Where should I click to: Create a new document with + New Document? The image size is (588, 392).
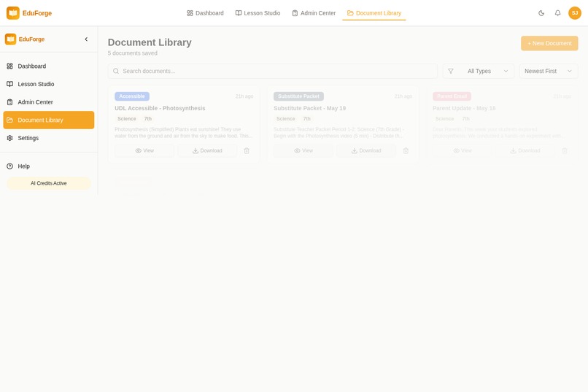pyautogui.click(x=549, y=43)
